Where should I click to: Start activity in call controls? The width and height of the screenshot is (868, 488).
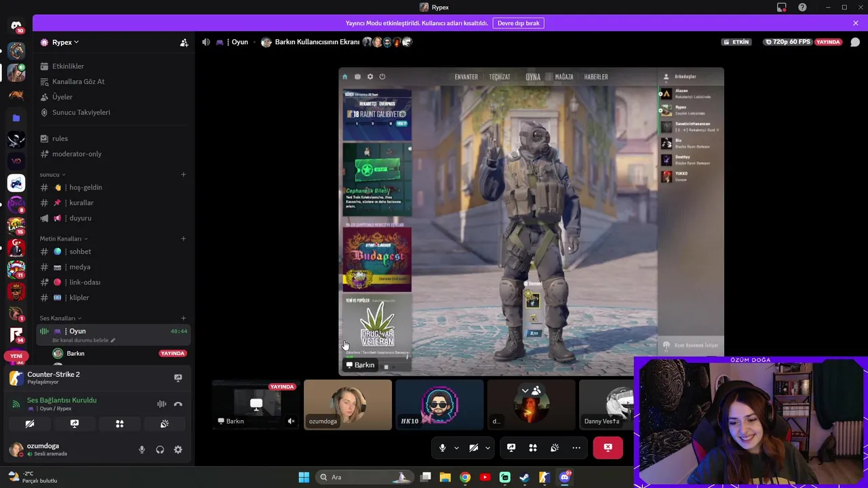533,447
